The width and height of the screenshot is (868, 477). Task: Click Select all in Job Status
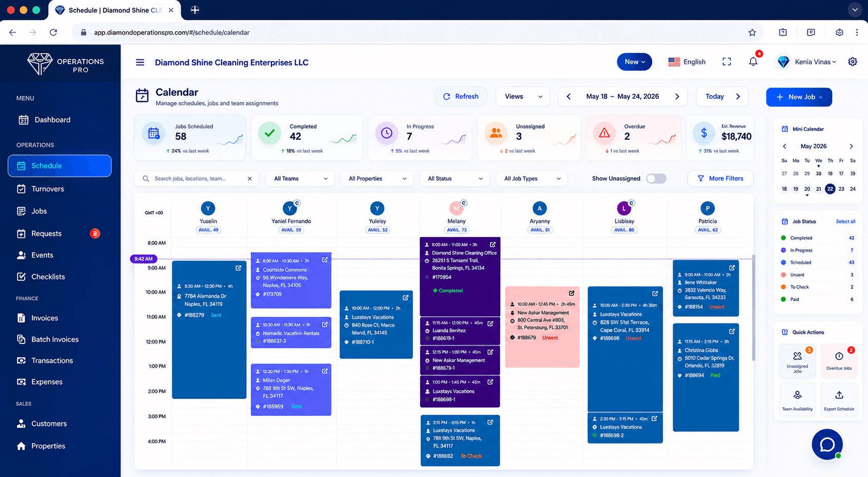coord(845,222)
